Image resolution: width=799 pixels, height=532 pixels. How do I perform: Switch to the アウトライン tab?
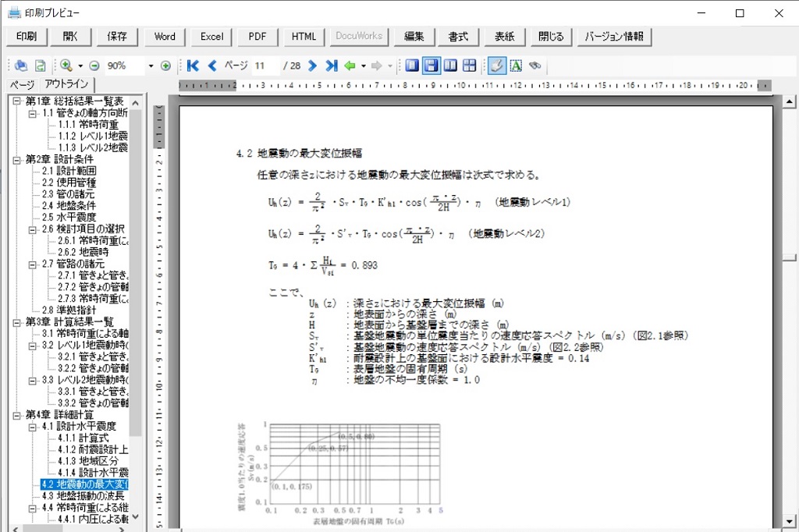click(66, 84)
